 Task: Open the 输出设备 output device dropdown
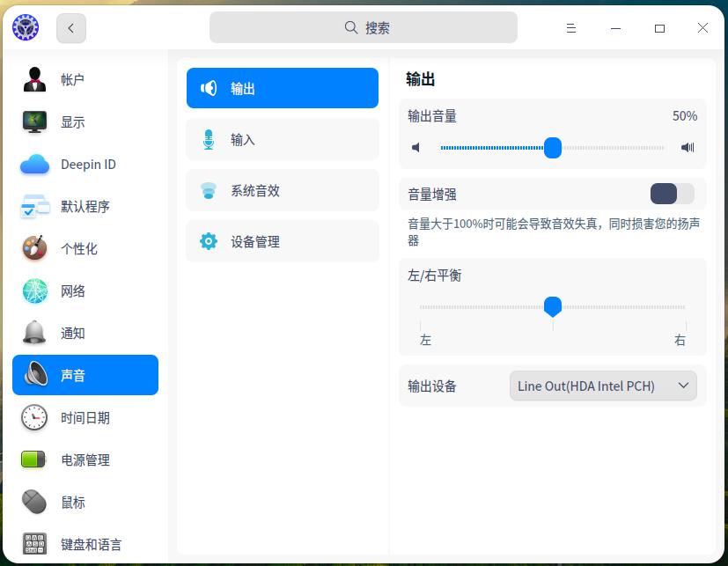[603, 386]
